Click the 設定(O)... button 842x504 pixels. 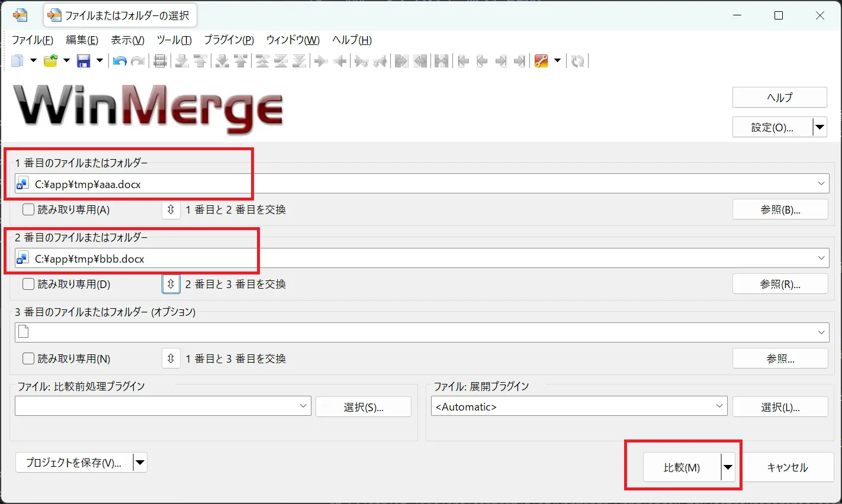pos(772,127)
